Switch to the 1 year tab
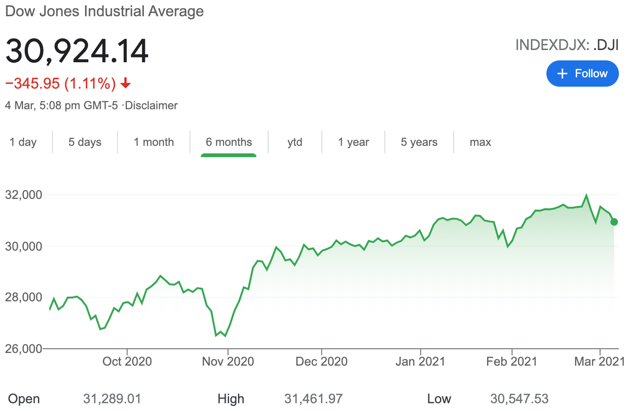This screenshot has height=411, width=638. (353, 142)
